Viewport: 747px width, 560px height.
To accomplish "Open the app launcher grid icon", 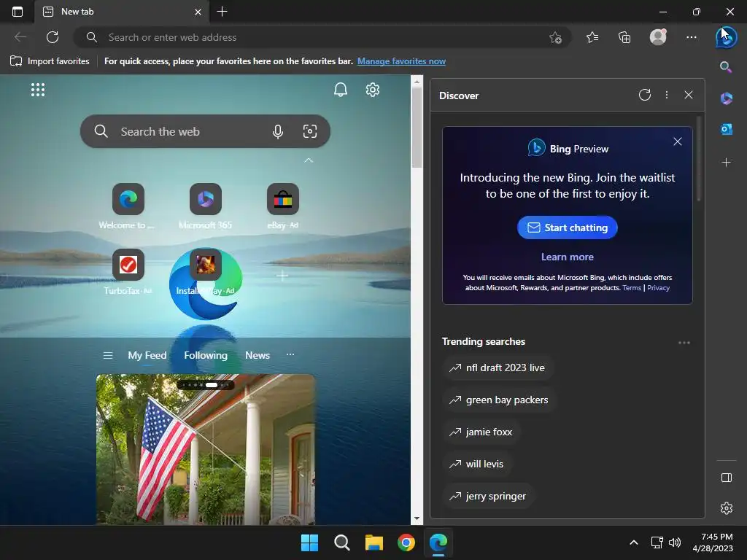I will pyautogui.click(x=38, y=90).
